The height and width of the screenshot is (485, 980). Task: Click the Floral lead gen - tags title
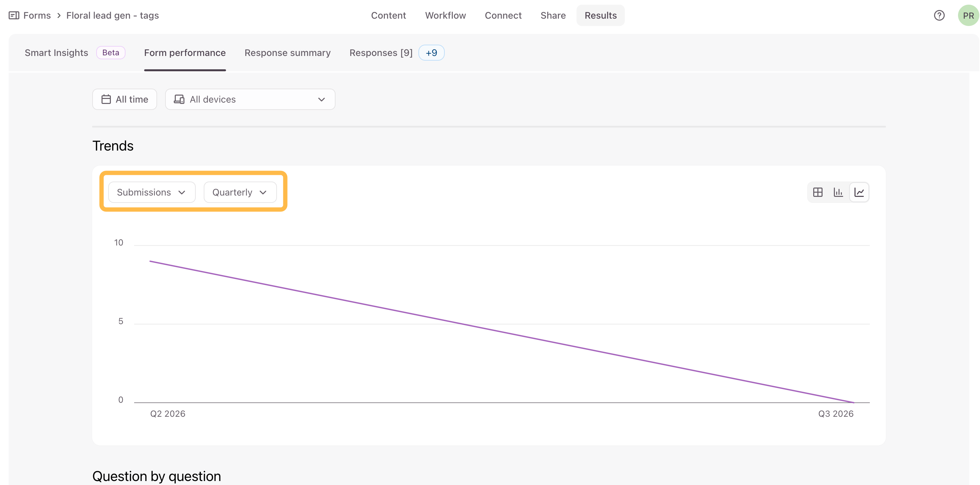pyautogui.click(x=113, y=16)
